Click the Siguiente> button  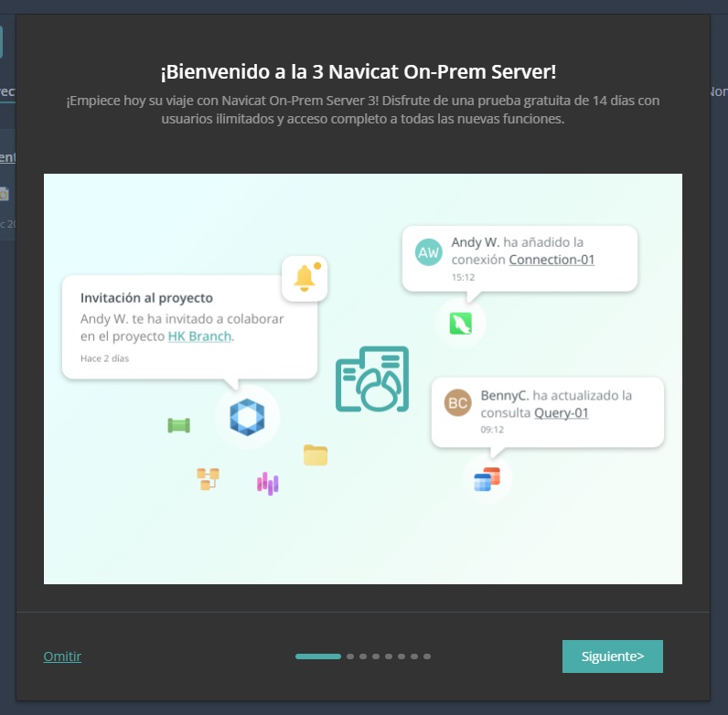(x=613, y=656)
